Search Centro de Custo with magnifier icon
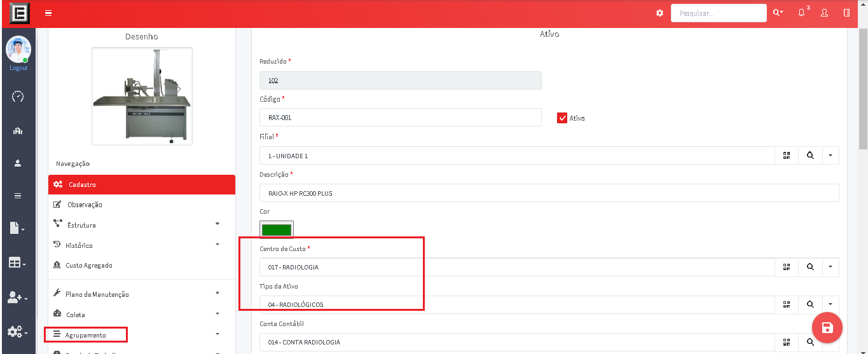The image size is (868, 354). point(810,268)
